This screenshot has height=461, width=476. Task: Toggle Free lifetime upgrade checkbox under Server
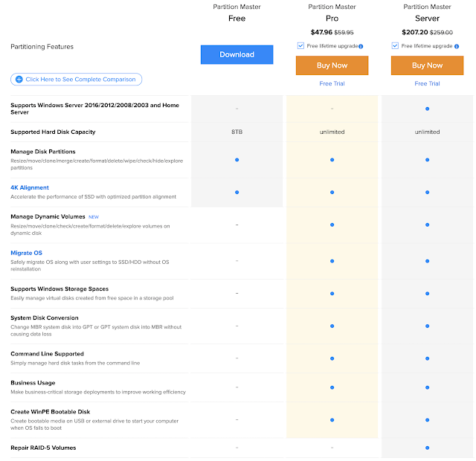point(395,46)
